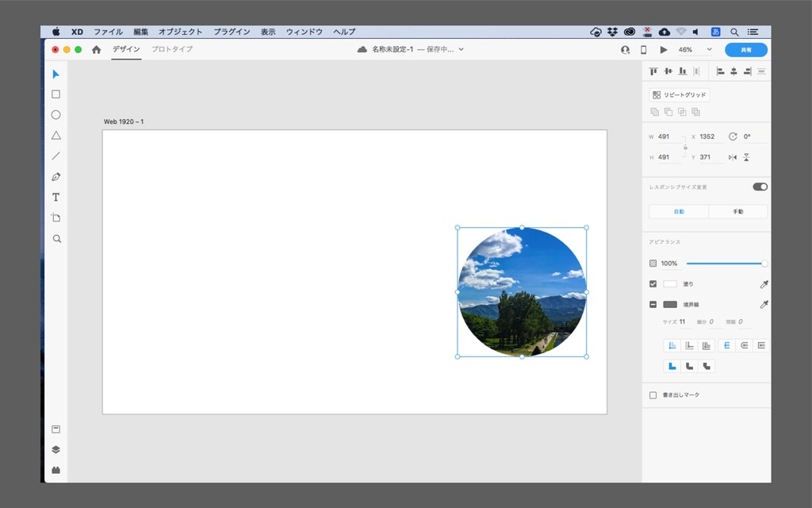Select the Pen tool
The height and width of the screenshot is (508, 812).
[x=56, y=176]
